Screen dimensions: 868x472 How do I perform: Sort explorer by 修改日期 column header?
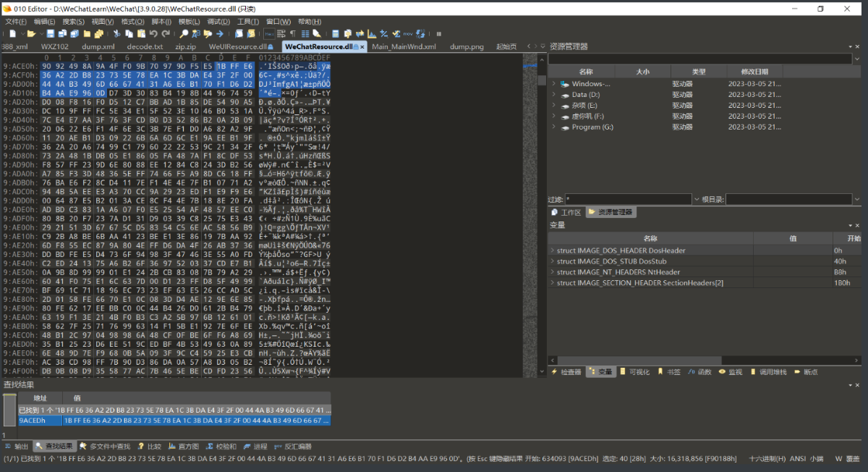pyautogui.click(x=755, y=72)
